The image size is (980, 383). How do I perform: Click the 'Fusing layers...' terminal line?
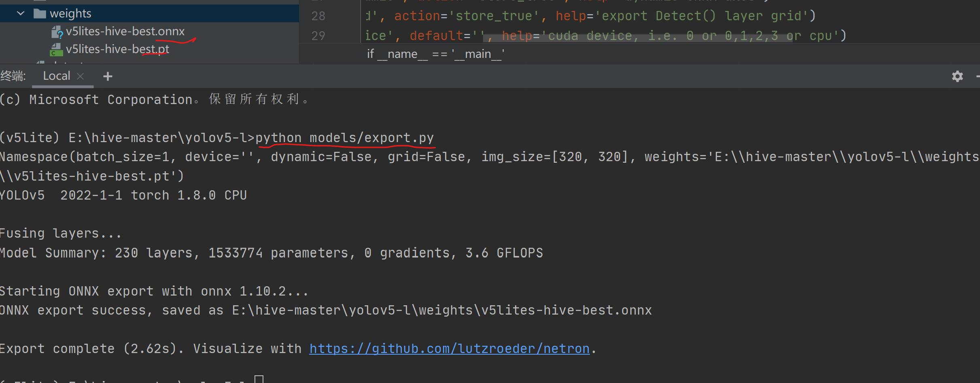[x=60, y=233]
